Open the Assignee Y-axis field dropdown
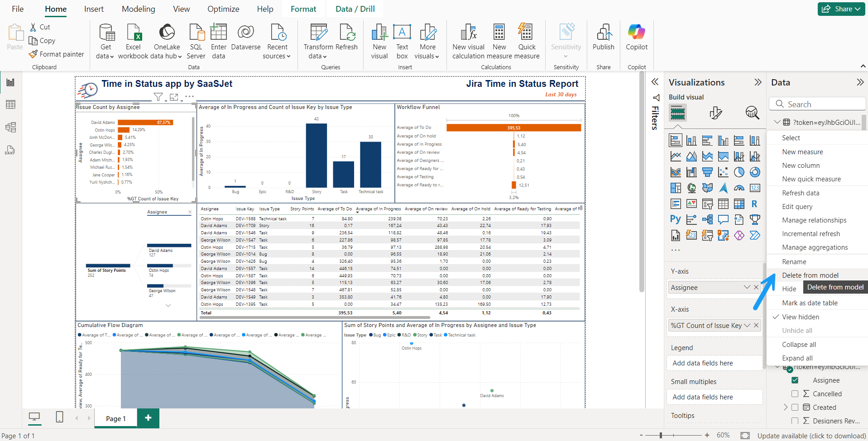Image resolution: width=868 pixels, height=441 pixels. point(747,288)
